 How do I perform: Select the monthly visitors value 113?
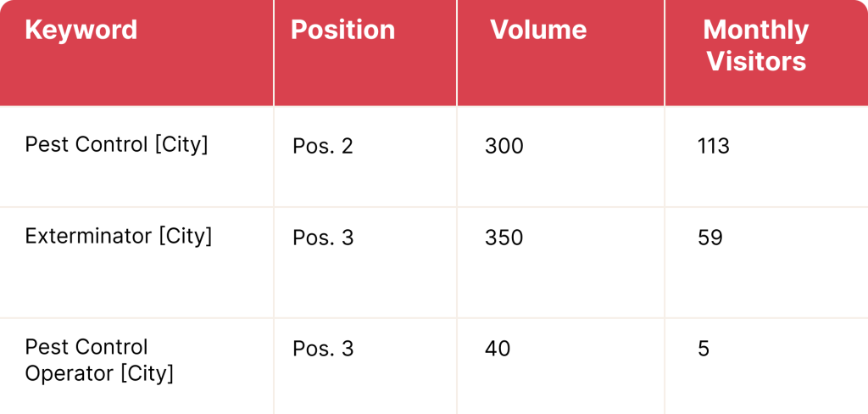tap(713, 147)
